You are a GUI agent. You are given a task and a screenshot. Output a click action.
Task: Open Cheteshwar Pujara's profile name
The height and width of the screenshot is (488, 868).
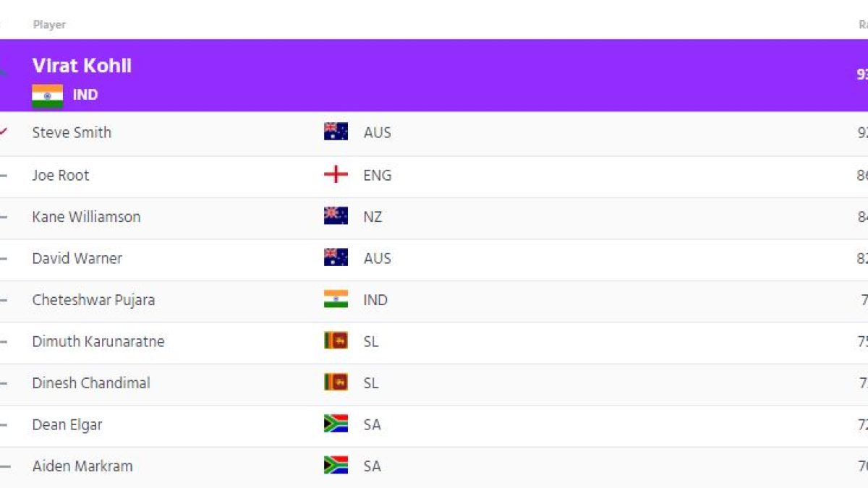click(93, 299)
